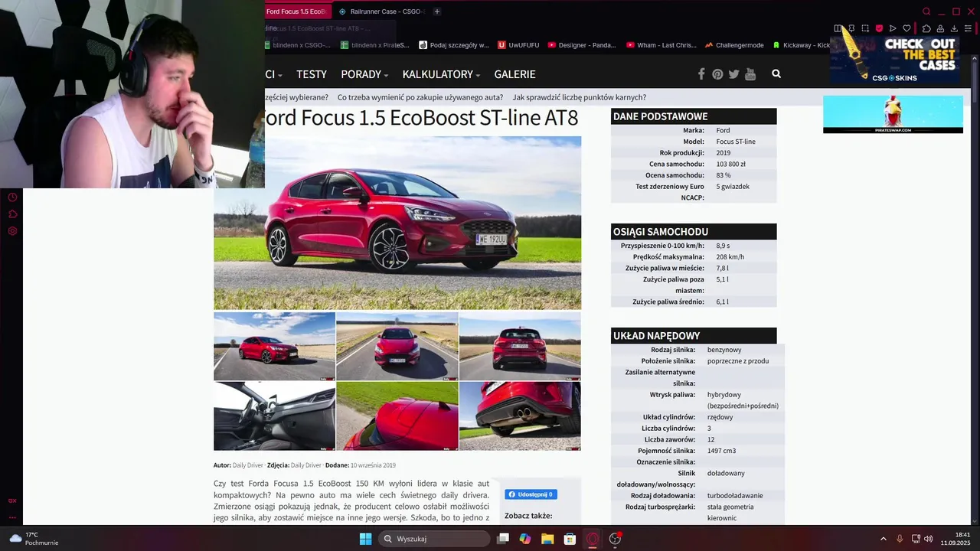Open the Facebook icon in site header

[x=701, y=74]
